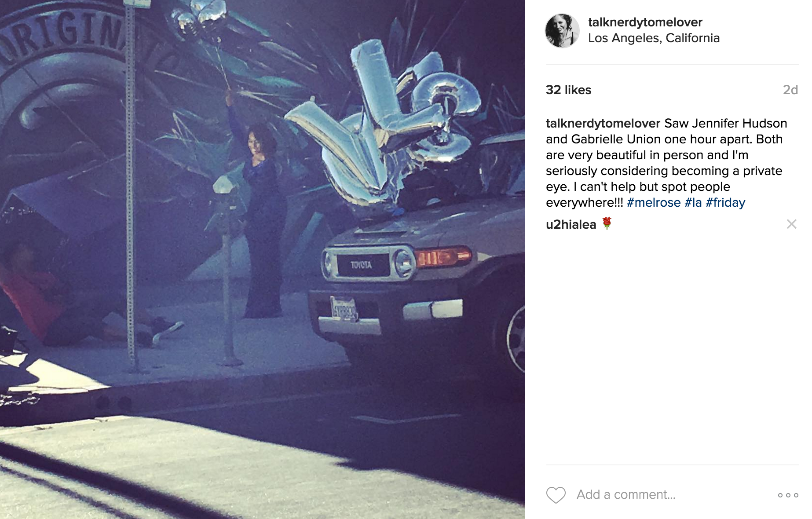812x519 pixels.
Task: Click the #friday hashtag
Action: pyautogui.click(x=725, y=202)
